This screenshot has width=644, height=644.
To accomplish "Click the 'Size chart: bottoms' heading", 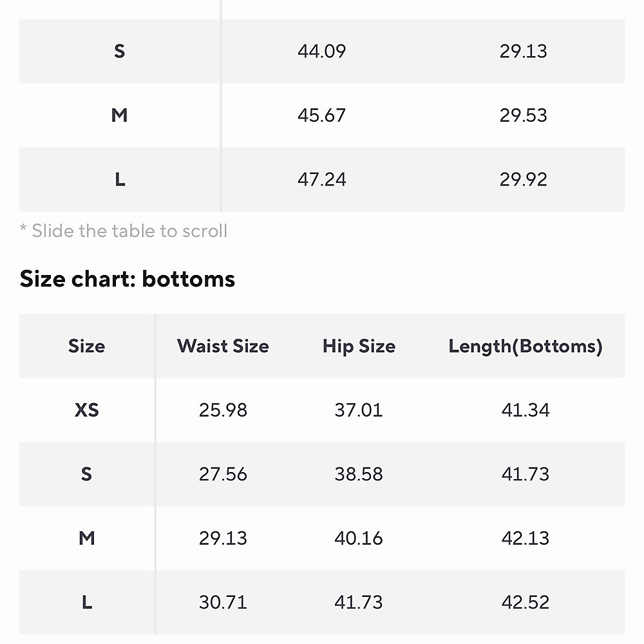I will point(128,279).
